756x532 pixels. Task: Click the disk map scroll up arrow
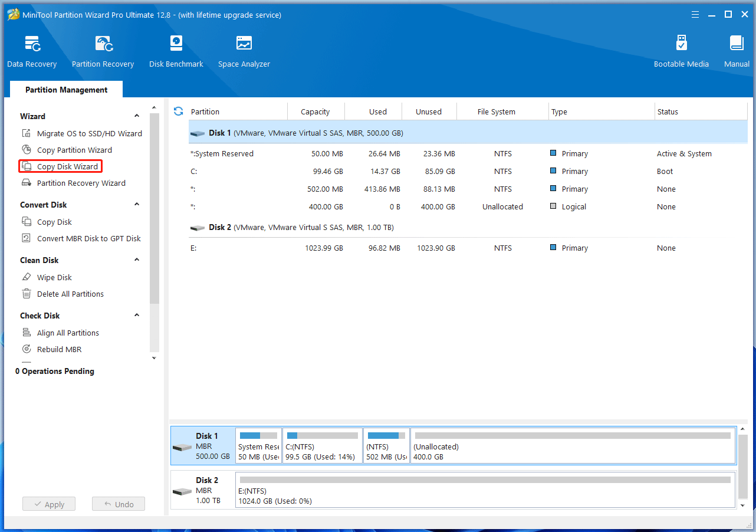[x=742, y=429]
